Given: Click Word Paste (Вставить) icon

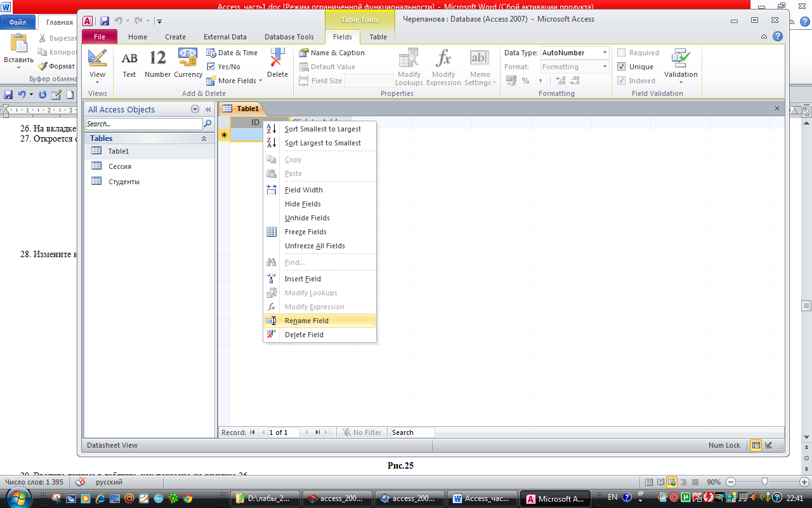Looking at the screenshot, I should [x=18, y=44].
